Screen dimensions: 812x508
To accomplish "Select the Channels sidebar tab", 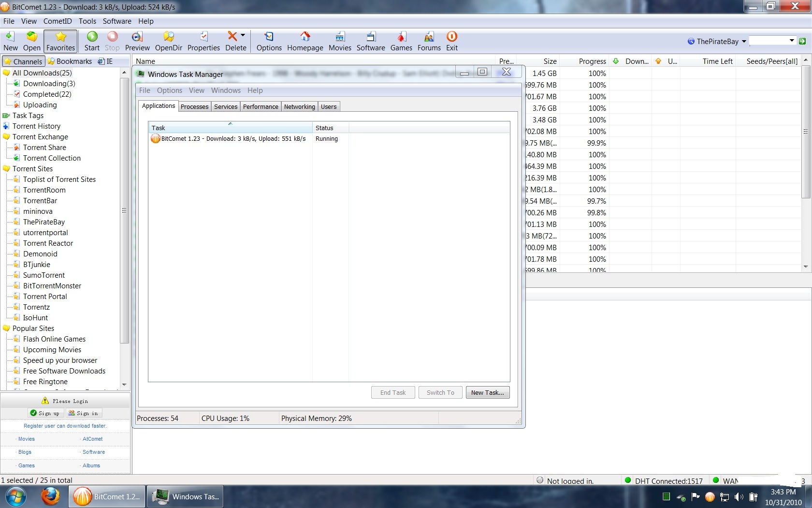I will 24,61.
